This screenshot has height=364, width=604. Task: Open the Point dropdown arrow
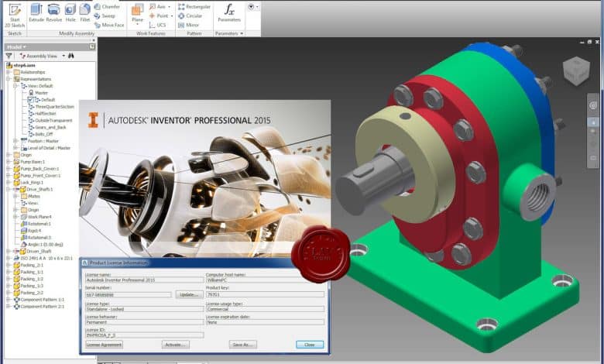pyautogui.click(x=171, y=15)
